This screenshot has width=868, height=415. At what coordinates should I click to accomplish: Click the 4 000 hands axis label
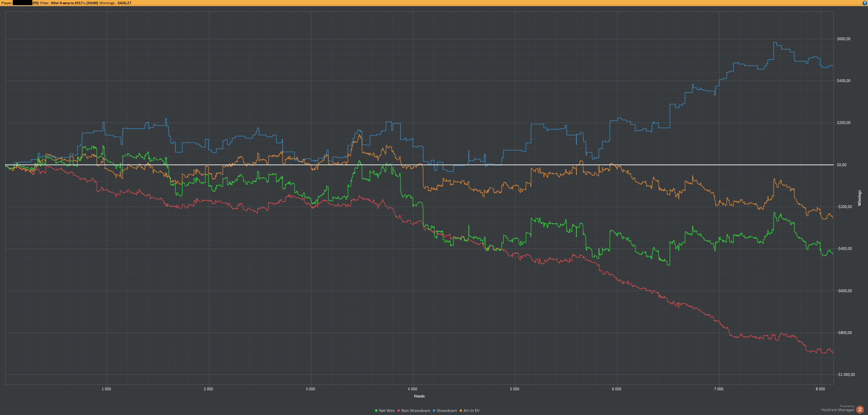[x=412, y=389]
